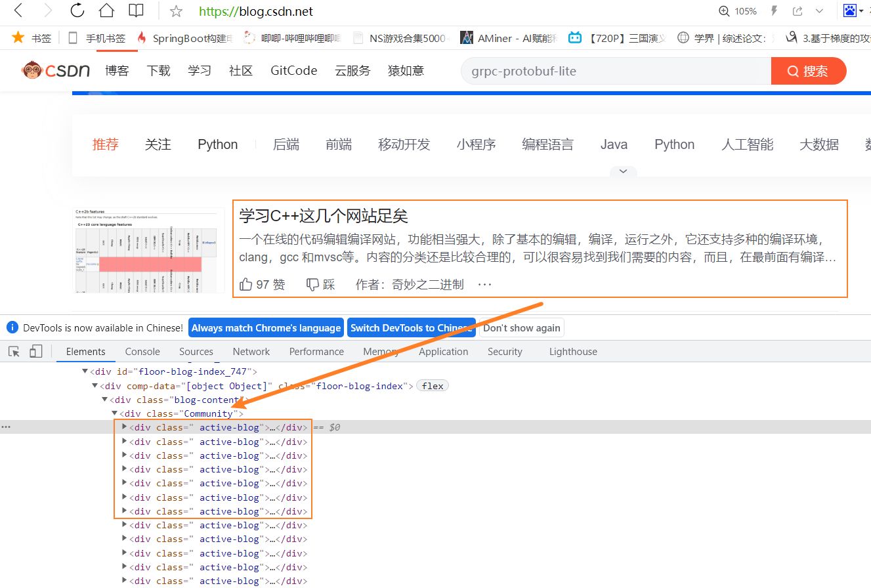
Task: Select the 推荐 category tab
Action: 106,144
